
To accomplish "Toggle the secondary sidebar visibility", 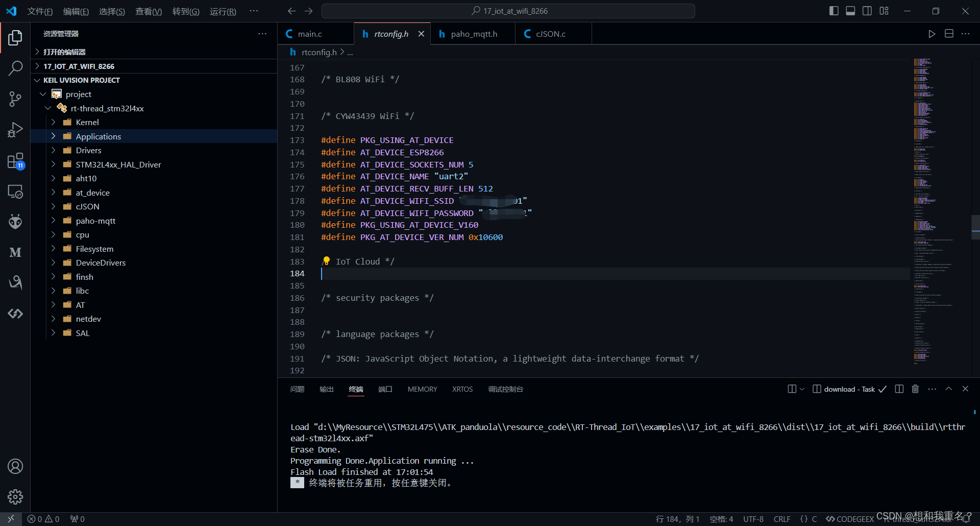I will pos(867,10).
